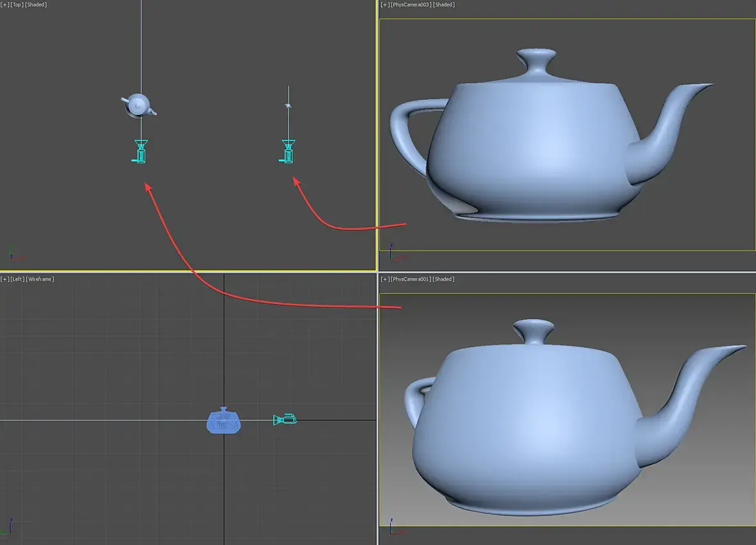Viewport: 756px width, 545px height.
Task: Open the [+] menu of Left viewport
Action: [x=4, y=279]
